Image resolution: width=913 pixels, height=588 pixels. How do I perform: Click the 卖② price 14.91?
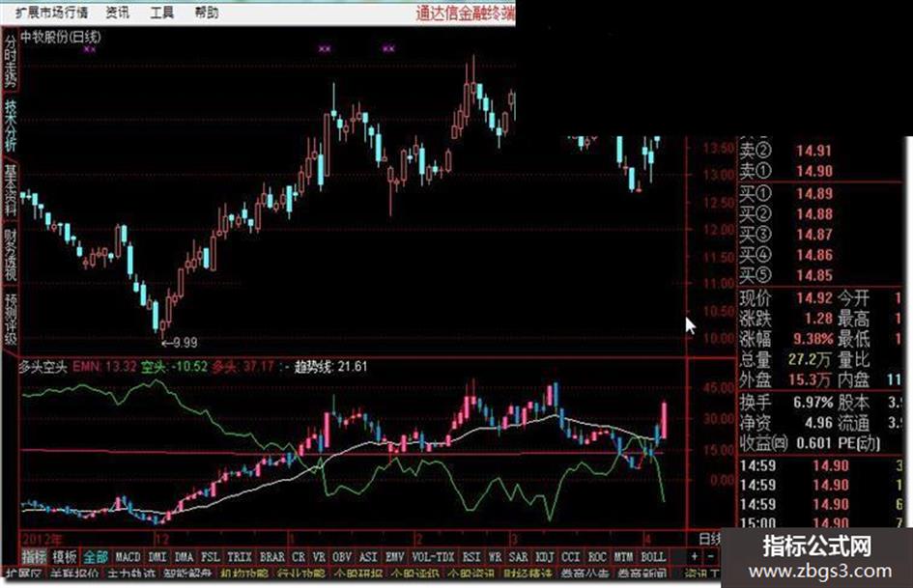(814, 151)
